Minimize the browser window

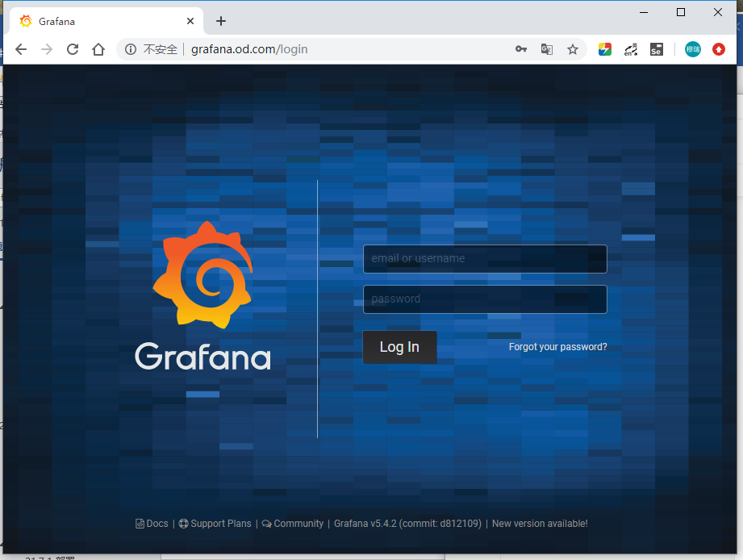pos(644,12)
